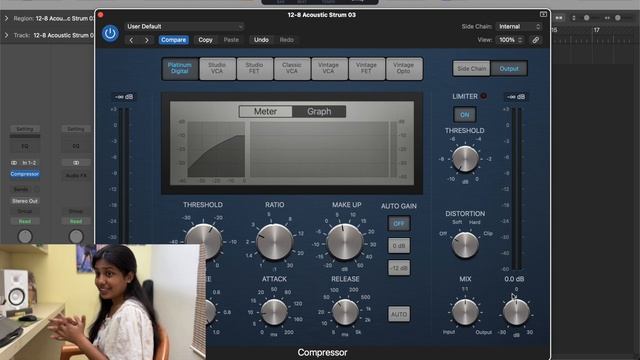Go to next preset arrow
640x360 pixels.
147,40
